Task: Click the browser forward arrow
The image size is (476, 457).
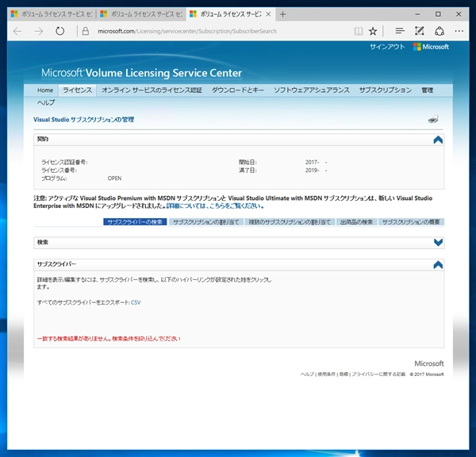Action: [39, 31]
